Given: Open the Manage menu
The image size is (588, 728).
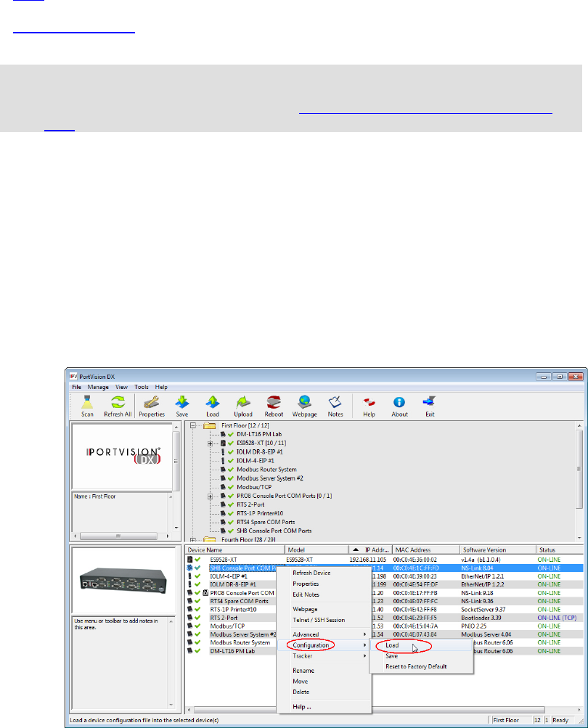Looking at the screenshot, I should pyautogui.click(x=98, y=387).
